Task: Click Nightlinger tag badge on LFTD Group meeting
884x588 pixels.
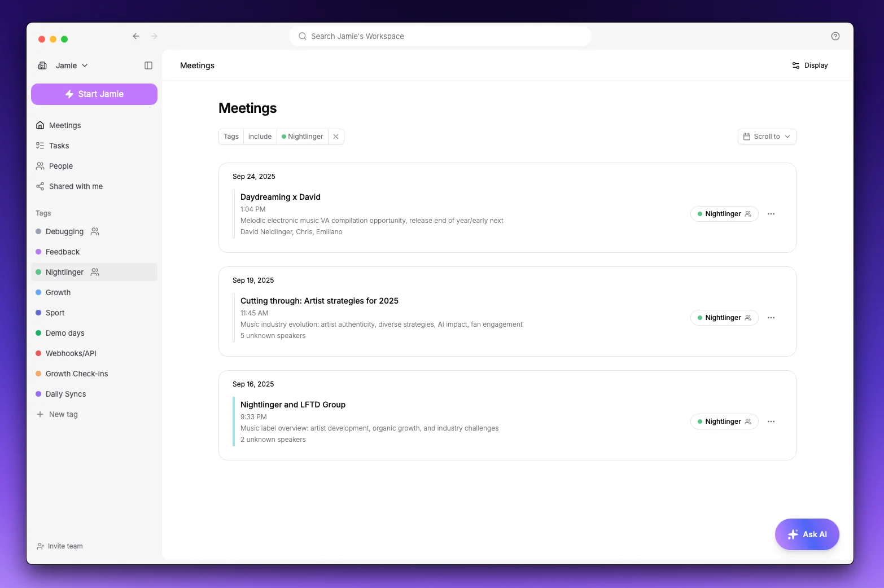Action: click(724, 422)
